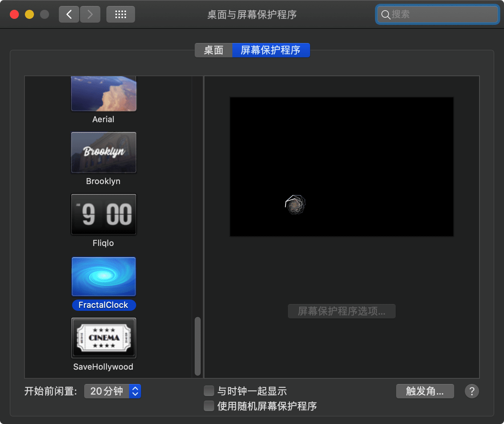
Task: Select the Fliqlo clock screen saver thumbnail
Action: point(104,214)
